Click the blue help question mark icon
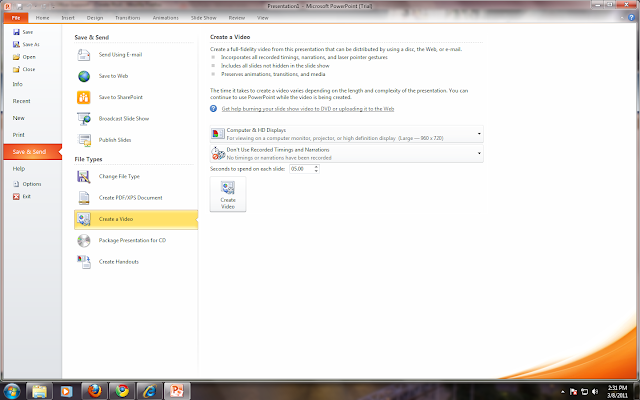Screen dimensions: 640x400 213,109
